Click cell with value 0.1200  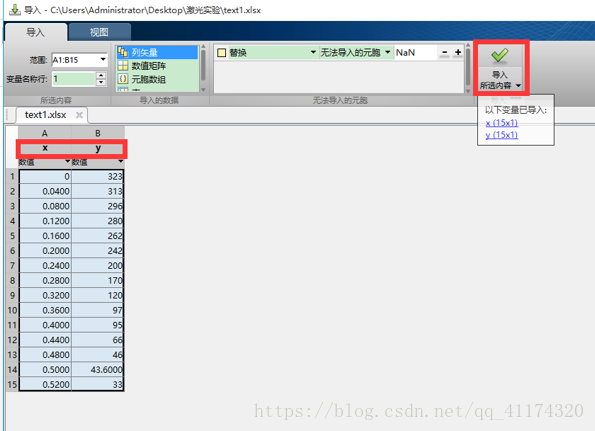(45, 221)
